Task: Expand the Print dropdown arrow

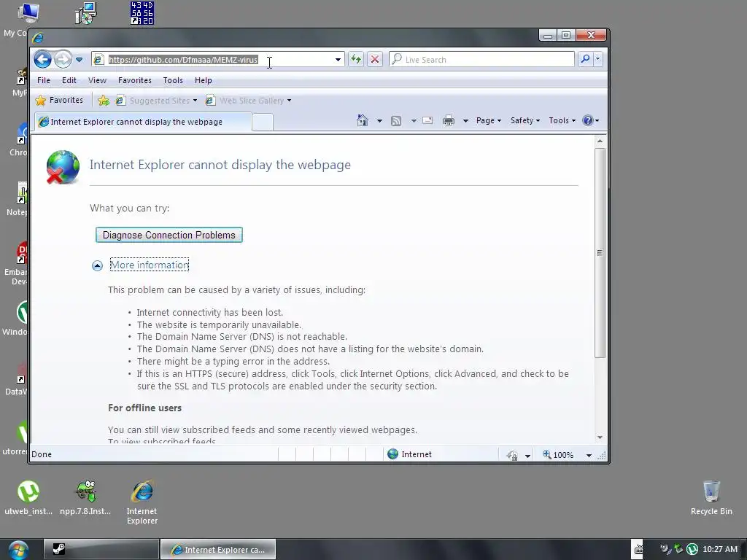Action: (465, 121)
